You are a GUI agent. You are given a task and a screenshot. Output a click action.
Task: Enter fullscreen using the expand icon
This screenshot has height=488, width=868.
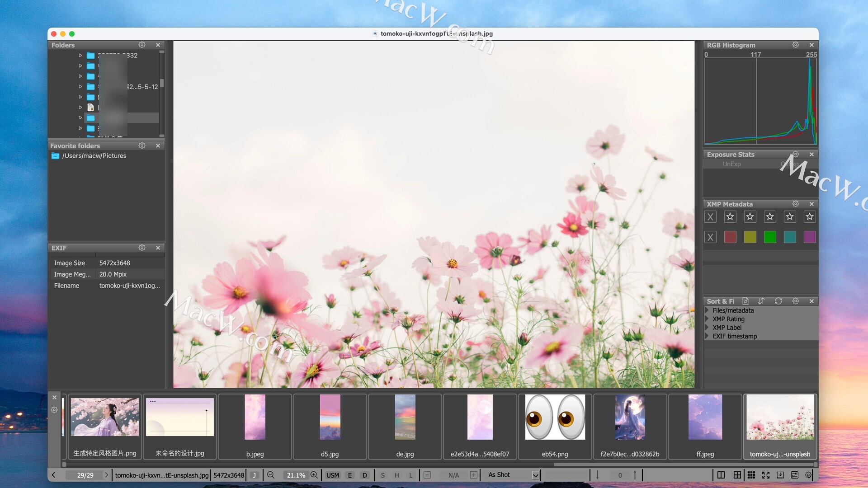766,475
